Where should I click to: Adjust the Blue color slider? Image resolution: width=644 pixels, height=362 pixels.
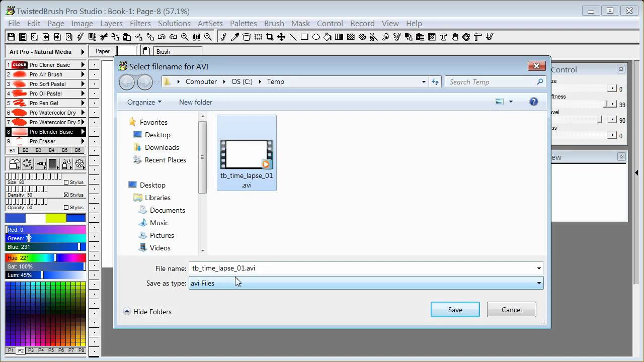click(45, 247)
